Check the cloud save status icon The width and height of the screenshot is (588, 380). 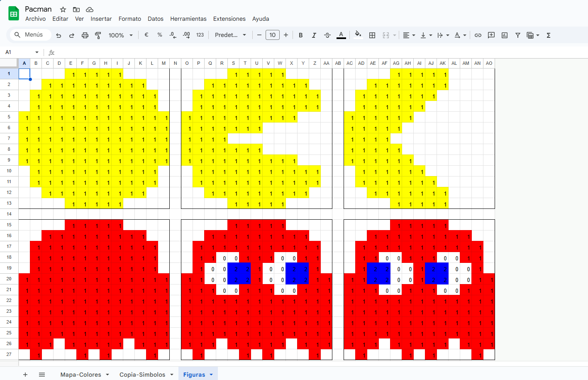pyautogui.click(x=90, y=9)
